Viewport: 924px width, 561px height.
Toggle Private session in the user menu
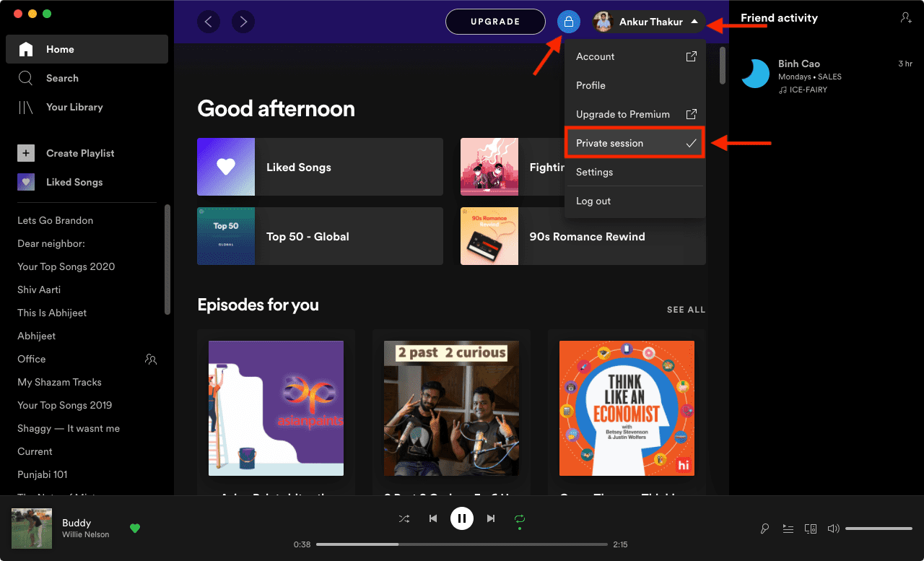point(635,143)
